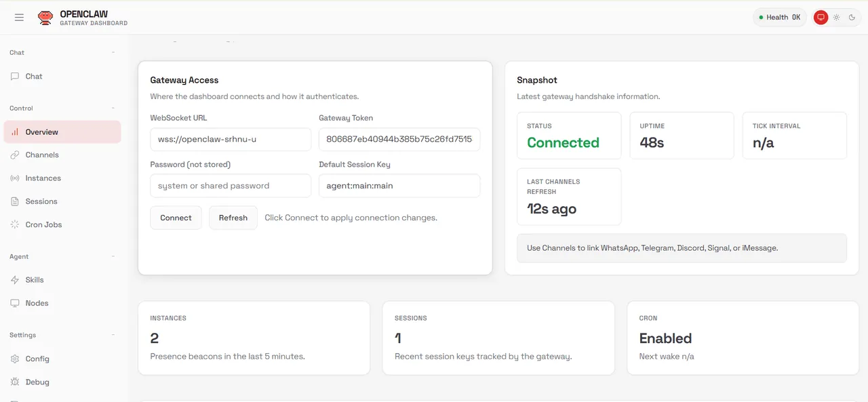Click the Nodes monitor icon

(x=15, y=303)
